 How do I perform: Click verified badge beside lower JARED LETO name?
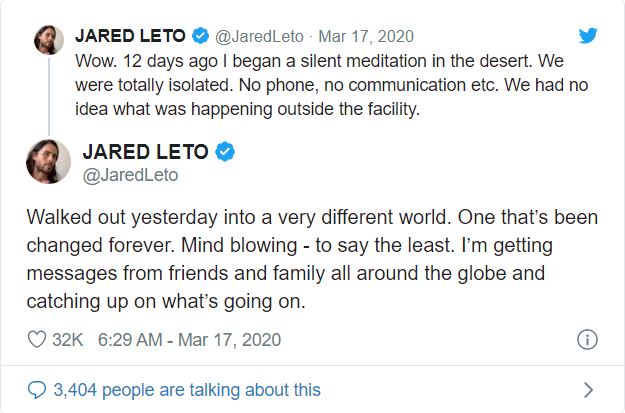[225, 151]
